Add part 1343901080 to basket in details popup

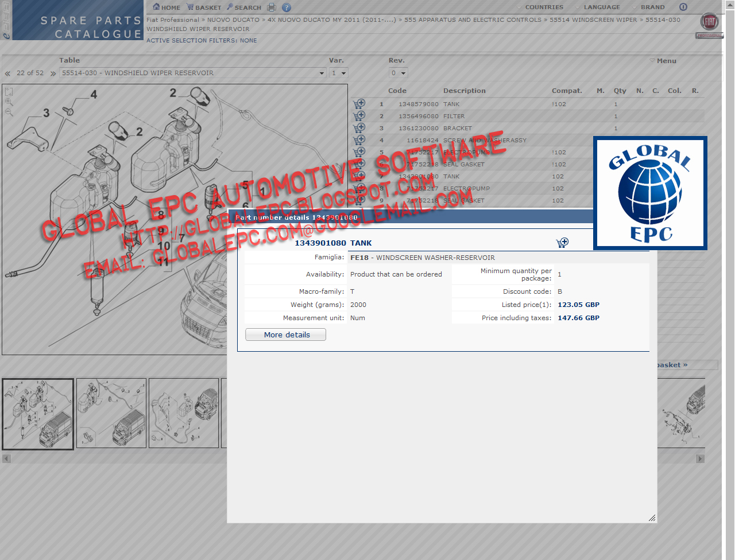pos(562,243)
